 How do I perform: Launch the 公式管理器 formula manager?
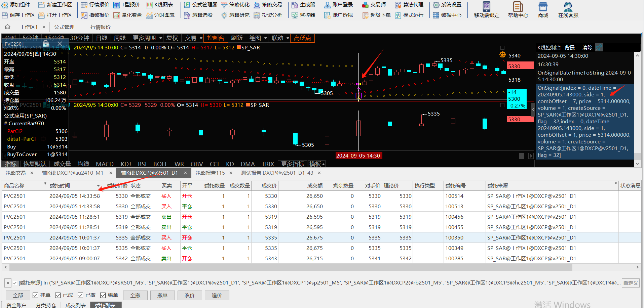pyautogui.click(x=201, y=5)
